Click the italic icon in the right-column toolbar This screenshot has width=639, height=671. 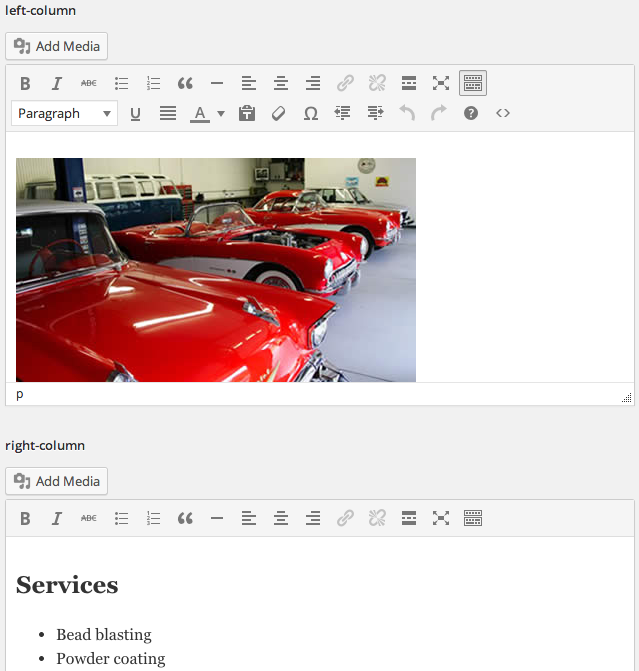point(57,518)
